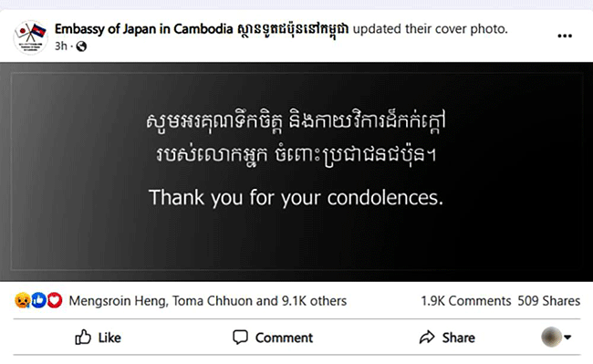This screenshot has height=364, width=593.
Task: Click the sad reaction emoji icon
Action: pos(22,300)
